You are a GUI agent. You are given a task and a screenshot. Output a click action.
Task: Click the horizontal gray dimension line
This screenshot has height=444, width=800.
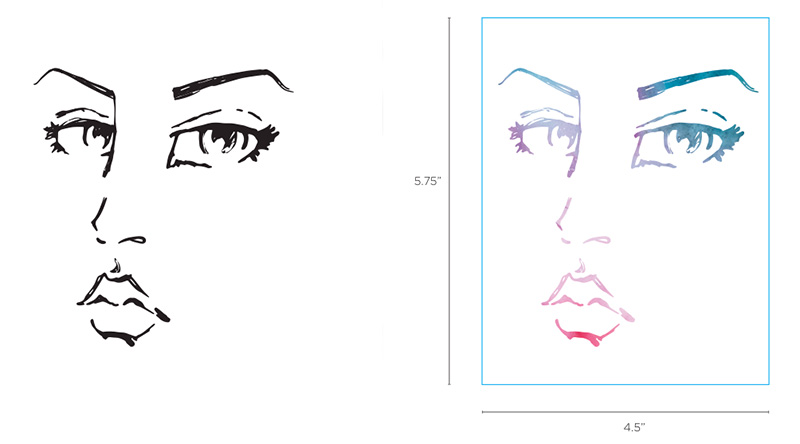[x=626, y=412]
